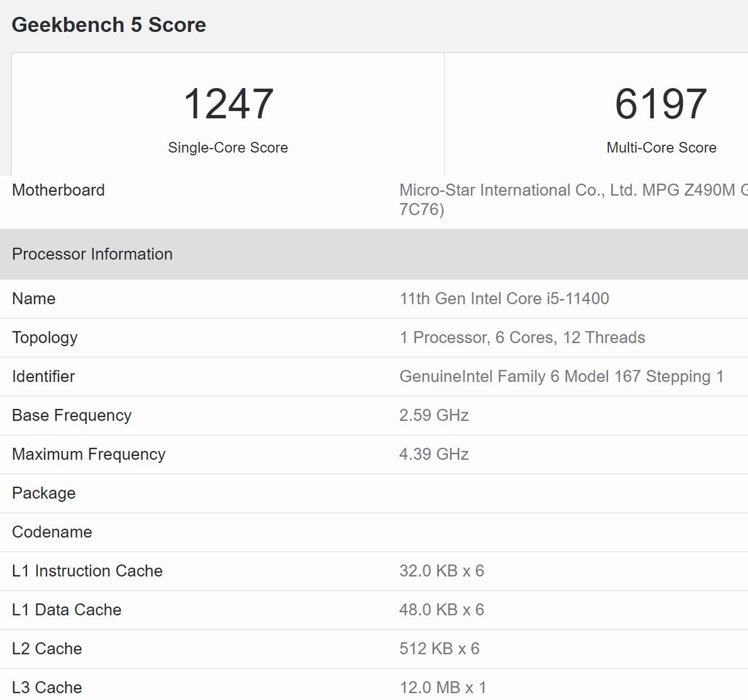Select the 12.0 MB x 1 value
The image size is (748, 700).
pos(443,688)
